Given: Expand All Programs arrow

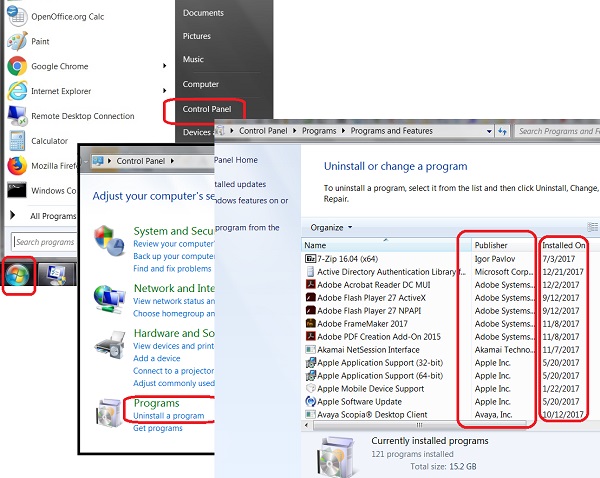Looking at the screenshot, I should coord(13,215).
